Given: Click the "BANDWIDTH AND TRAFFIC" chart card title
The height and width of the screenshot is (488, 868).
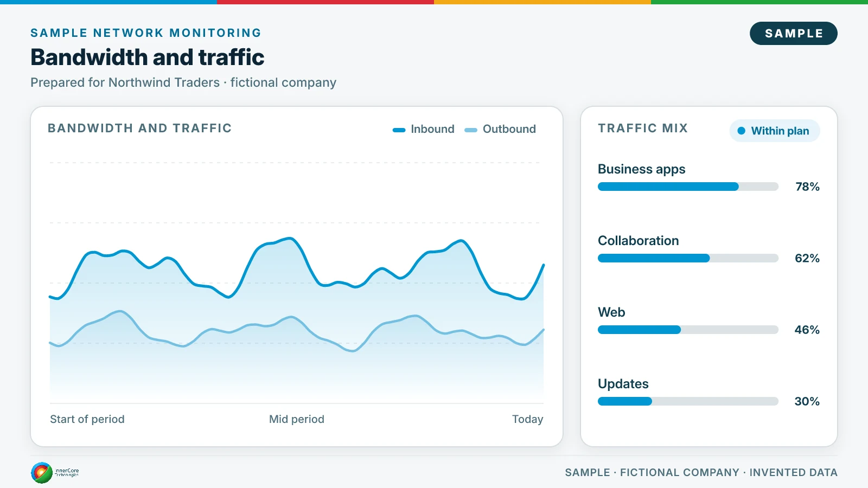Looking at the screenshot, I should coord(140,128).
